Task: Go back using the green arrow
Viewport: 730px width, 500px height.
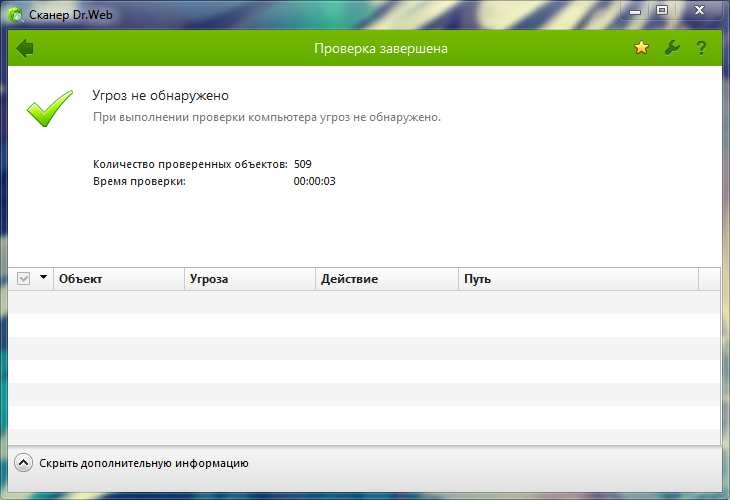Action: coord(25,48)
